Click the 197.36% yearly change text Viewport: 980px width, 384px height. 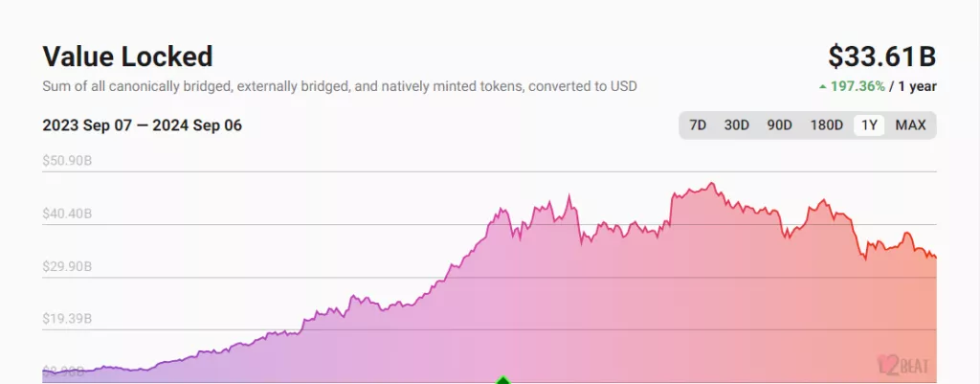coord(857,86)
